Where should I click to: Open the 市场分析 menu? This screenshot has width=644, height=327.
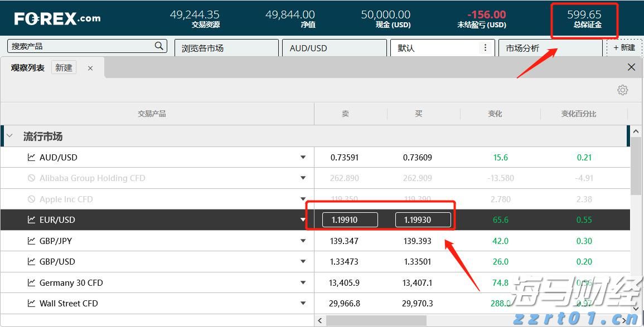click(x=522, y=48)
